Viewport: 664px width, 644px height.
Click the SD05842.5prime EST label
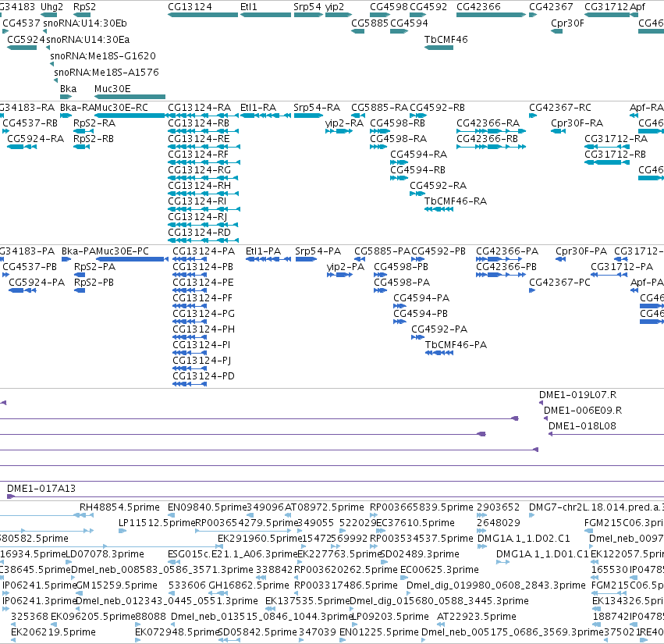pyautogui.click(x=257, y=632)
